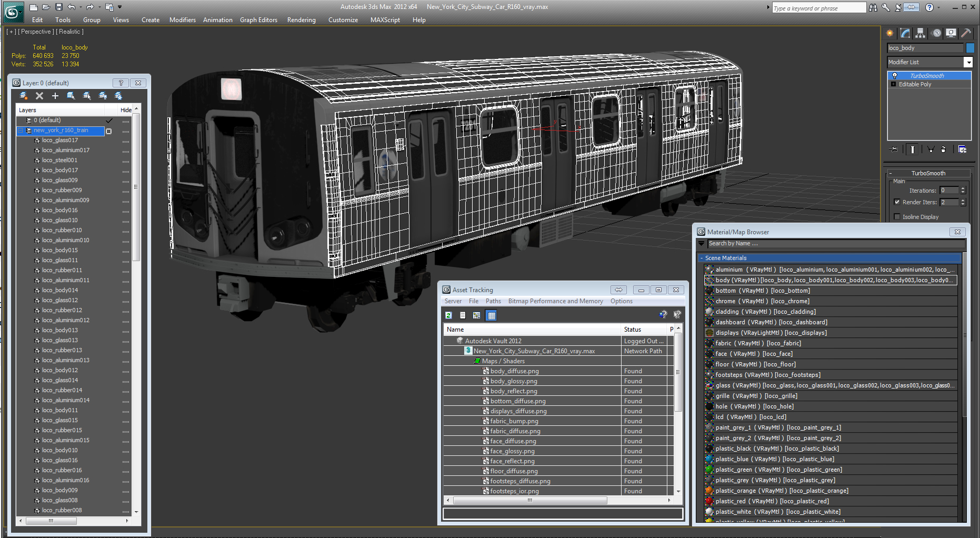Switch Asset Tracking to Tree View icon
The height and width of the screenshot is (538, 980).
(477, 315)
